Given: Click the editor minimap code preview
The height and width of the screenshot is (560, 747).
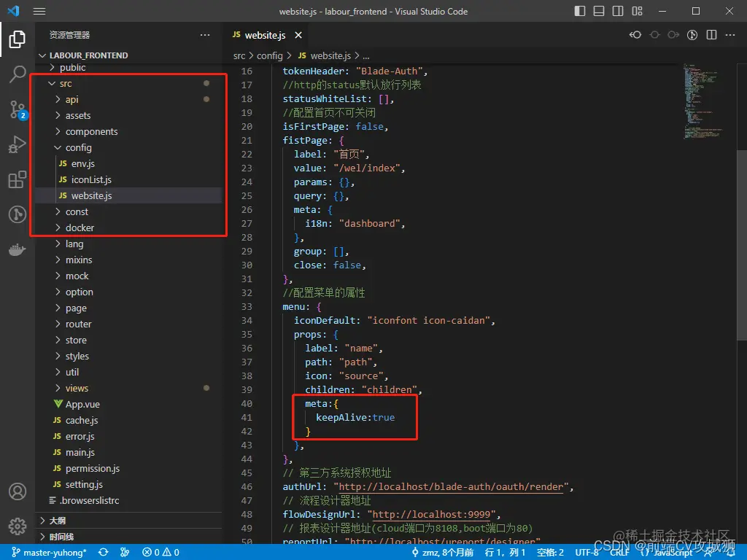Looking at the screenshot, I should [703, 101].
